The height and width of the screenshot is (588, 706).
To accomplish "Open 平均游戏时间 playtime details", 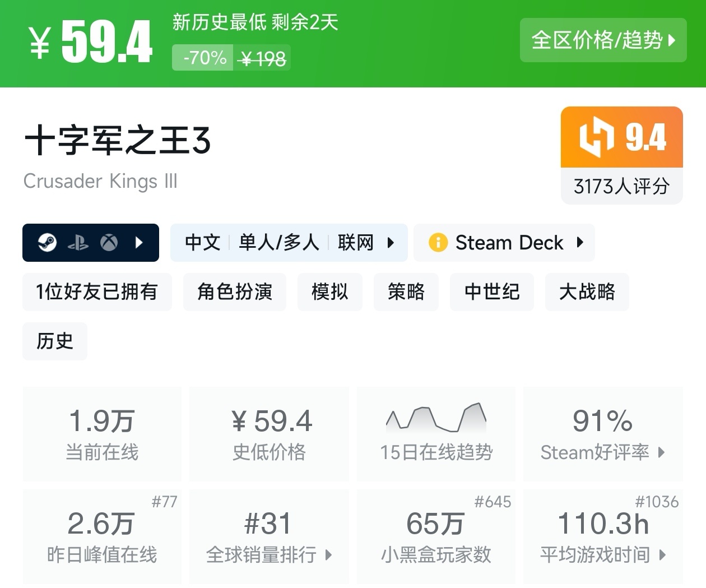I will (x=603, y=555).
